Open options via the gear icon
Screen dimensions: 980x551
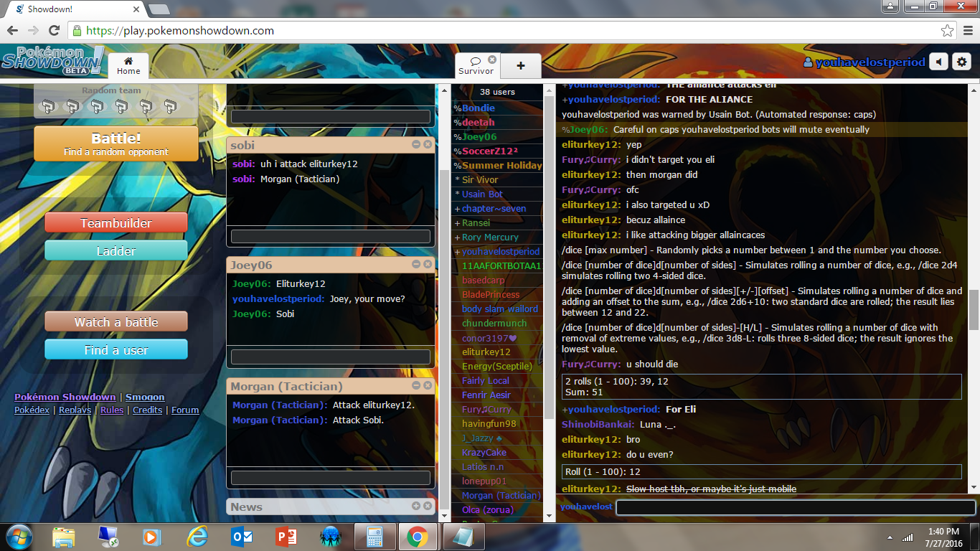(x=961, y=62)
